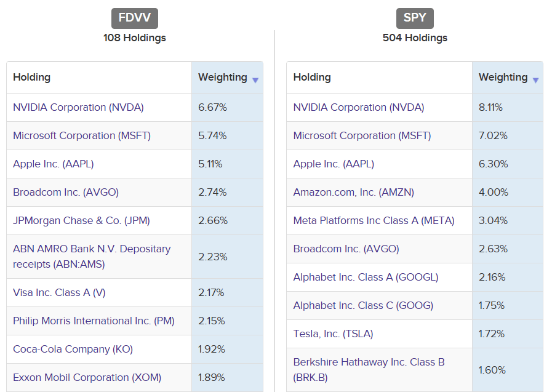Open Alphabet Inc. Class C (GOOG) link
This screenshot has height=392, width=552.
pyautogui.click(x=363, y=305)
